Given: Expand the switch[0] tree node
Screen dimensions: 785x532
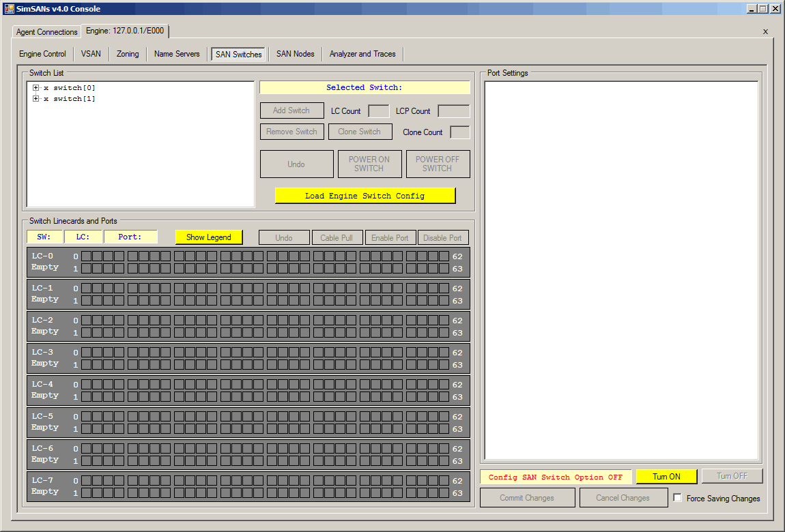Looking at the screenshot, I should click(x=36, y=88).
